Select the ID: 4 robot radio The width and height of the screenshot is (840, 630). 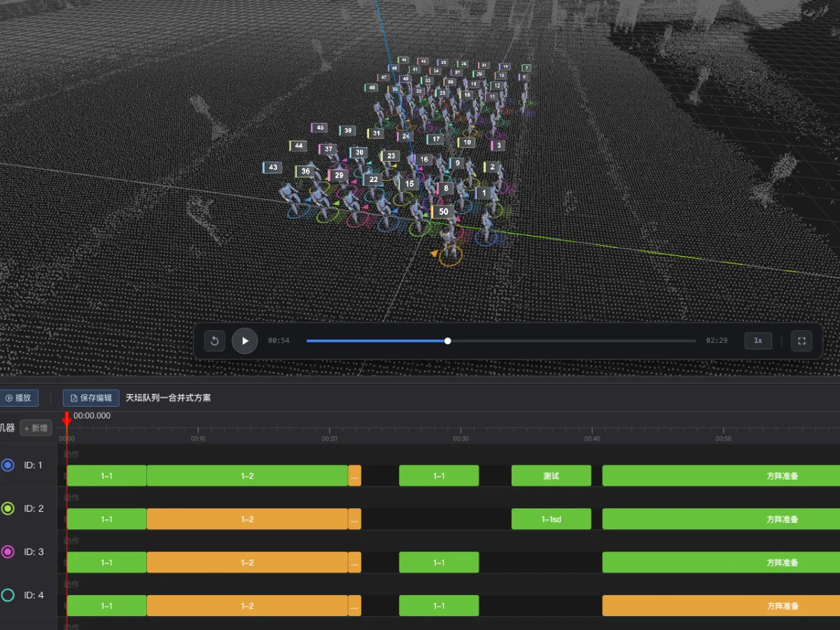coord(8,595)
